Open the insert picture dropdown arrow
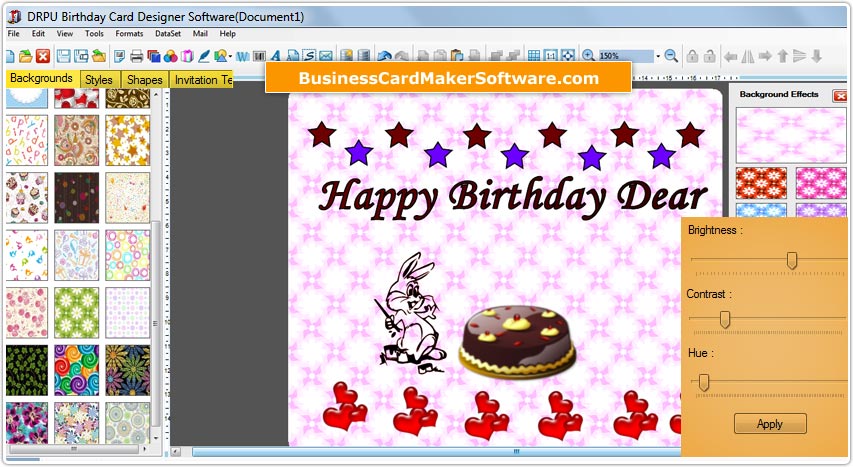The width and height of the screenshot is (853, 467). pyautogui.click(x=231, y=56)
